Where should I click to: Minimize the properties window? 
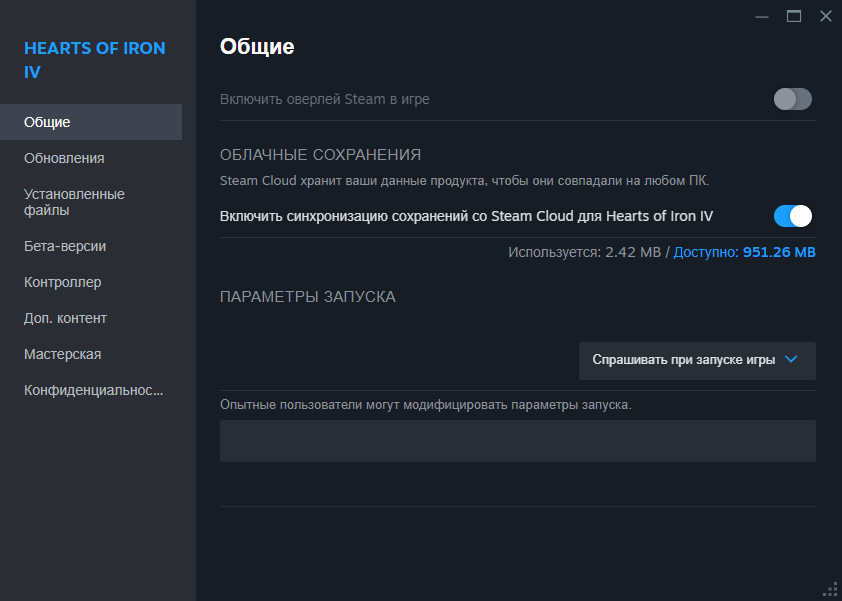(761, 17)
